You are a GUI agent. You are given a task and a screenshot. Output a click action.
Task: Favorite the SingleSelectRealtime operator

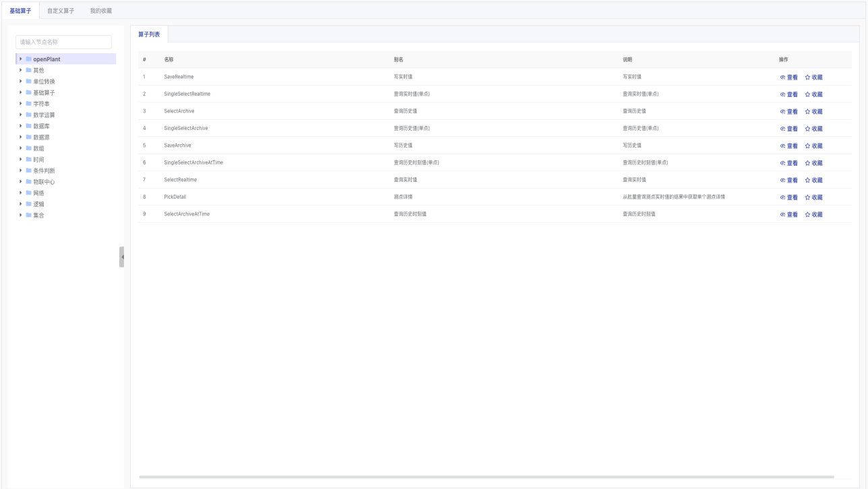pyautogui.click(x=813, y=94)
